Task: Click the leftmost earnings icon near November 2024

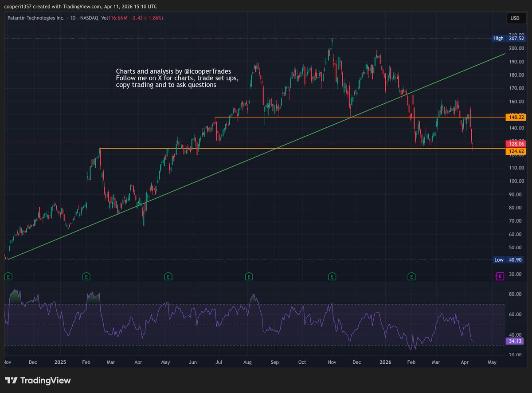Action: (x=8, y=276)
